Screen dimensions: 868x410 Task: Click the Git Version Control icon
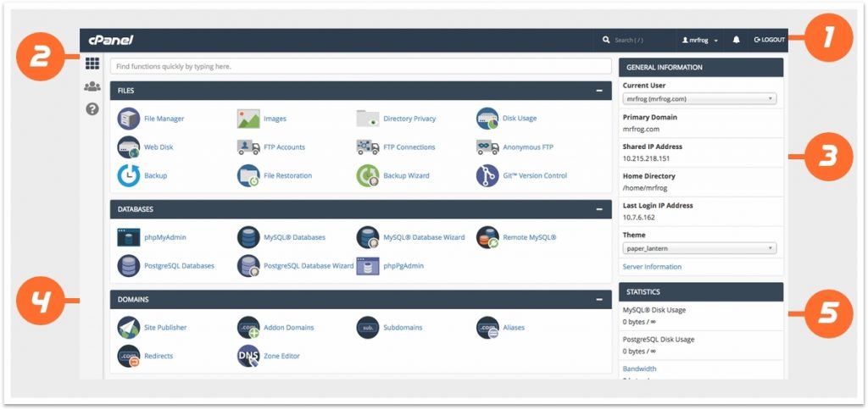[x=487, y=175]
